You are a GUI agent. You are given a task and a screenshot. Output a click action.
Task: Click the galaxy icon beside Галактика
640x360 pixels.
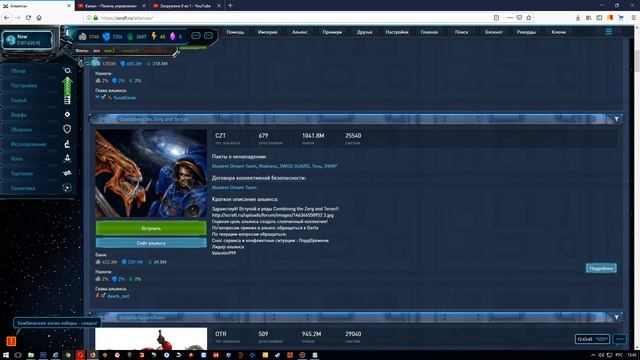pos(67,188)
